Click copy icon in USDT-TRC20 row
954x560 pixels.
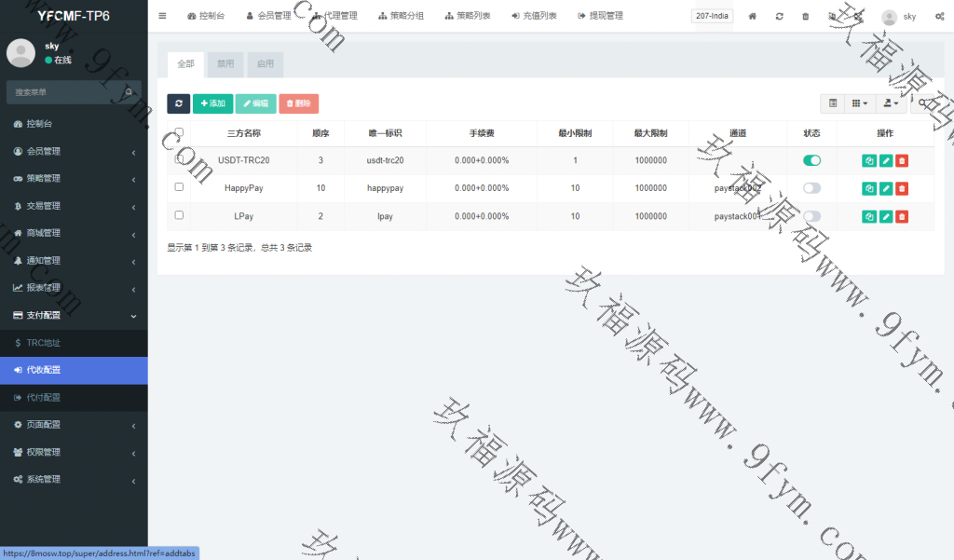[868, 160]
